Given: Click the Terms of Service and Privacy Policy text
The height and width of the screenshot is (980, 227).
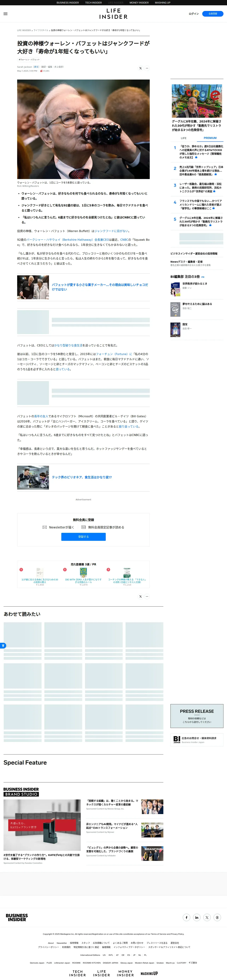Looking at the screenshot, I should (168, 934).
